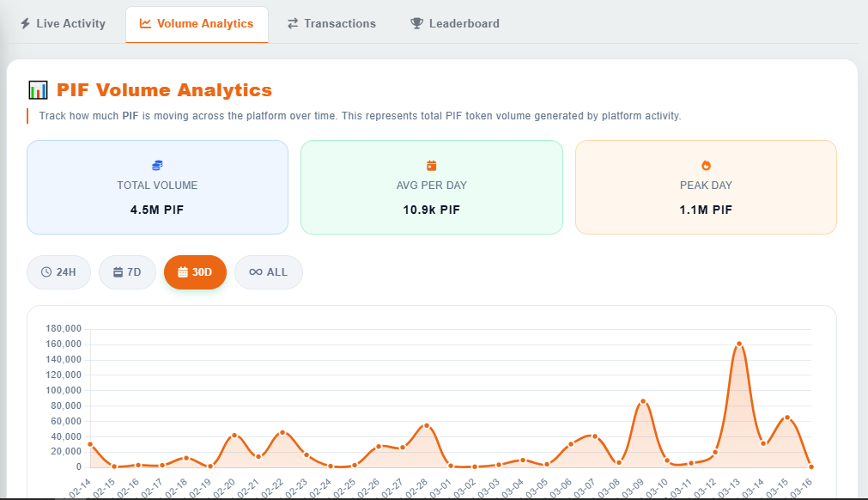Go to the Leaderboard tab
Image resolution: width=868 pixels, height=500 pixels.
point(455,24)
